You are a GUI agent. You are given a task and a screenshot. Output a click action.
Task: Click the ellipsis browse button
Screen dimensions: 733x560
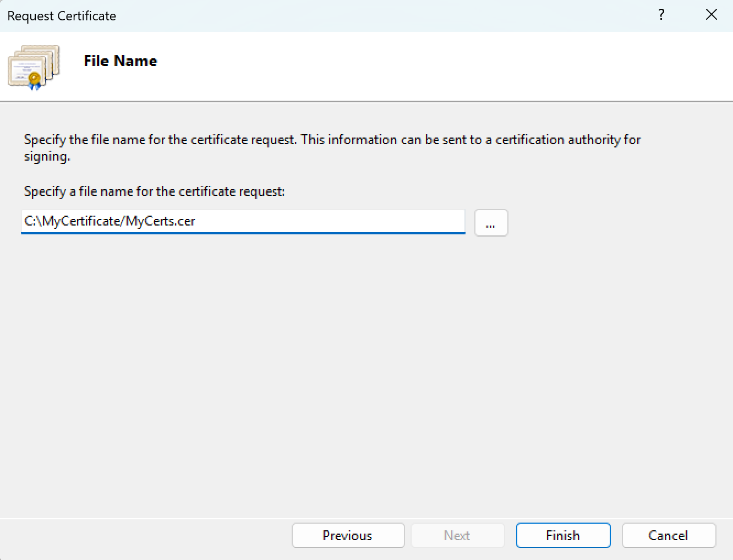click(491, 223)
